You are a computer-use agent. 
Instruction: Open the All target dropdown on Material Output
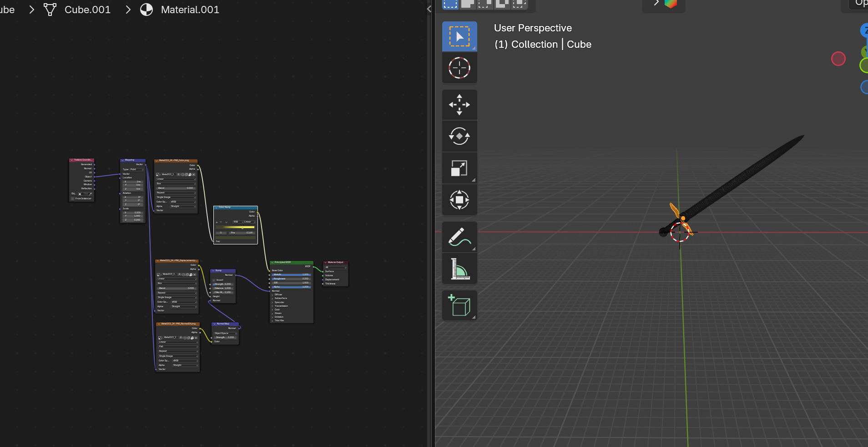pos(336,267)
